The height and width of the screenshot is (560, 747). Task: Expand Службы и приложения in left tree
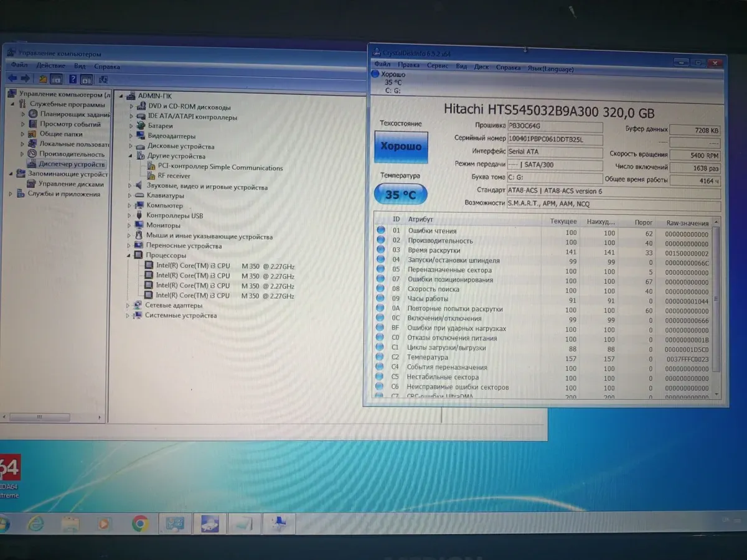click(x=11, y=194)
